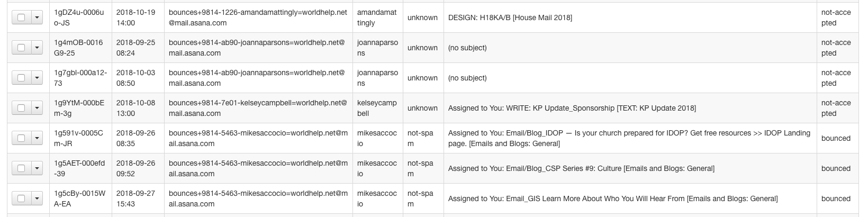Open action dropdown for row 1g4mOB-0016G9-25

[37, 48]
